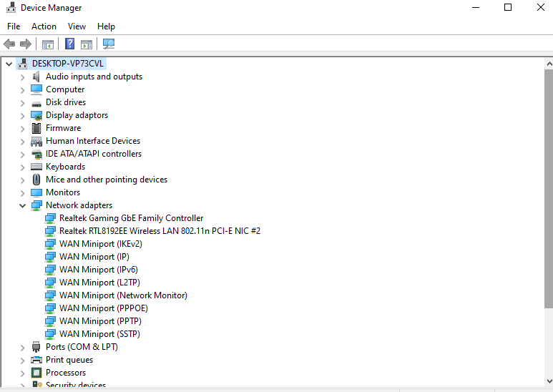Viewport: 553px width, 392px height.
Task: Click the Forward arrow toolbar icon
Action: coord(25,44)
